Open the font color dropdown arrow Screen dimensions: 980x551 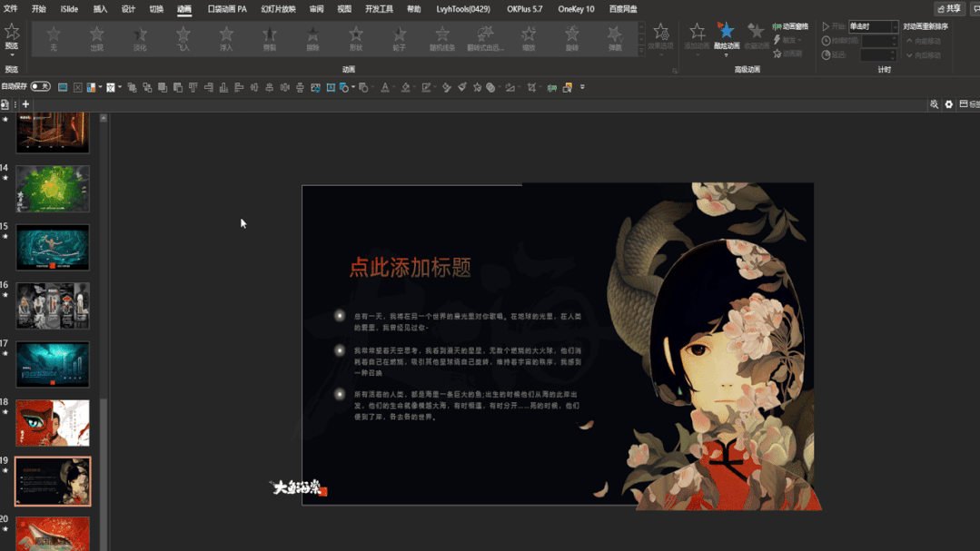click(x=394, y=87)
